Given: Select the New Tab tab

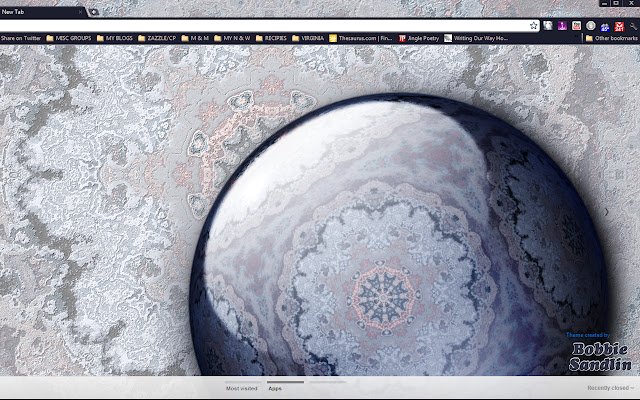Looking at the screenshot, I should (x=41, y=12).
